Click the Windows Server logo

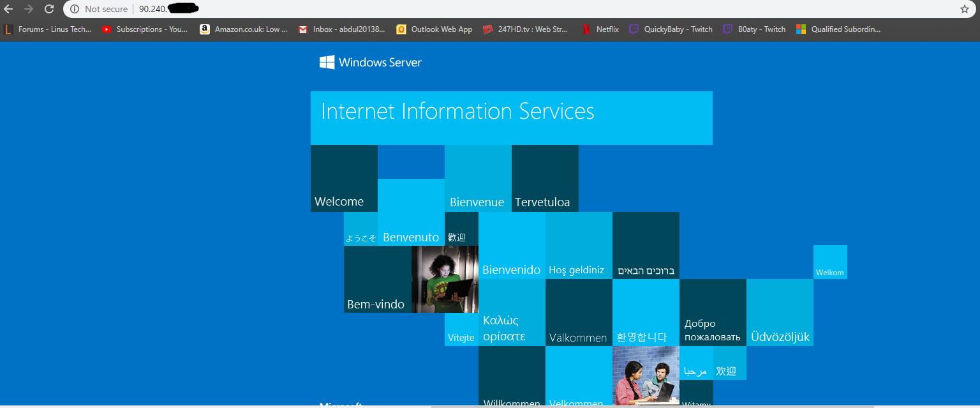pyautogui.click(x=371, y=62)
